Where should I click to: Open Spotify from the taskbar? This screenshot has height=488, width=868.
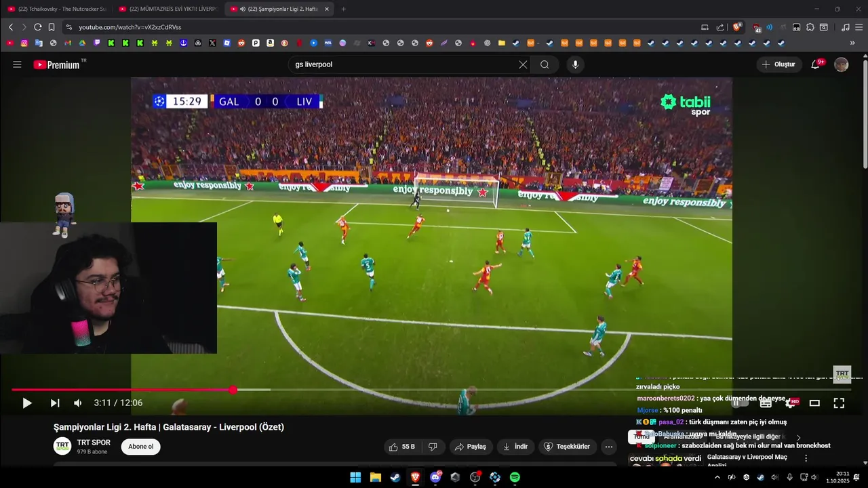515,477
